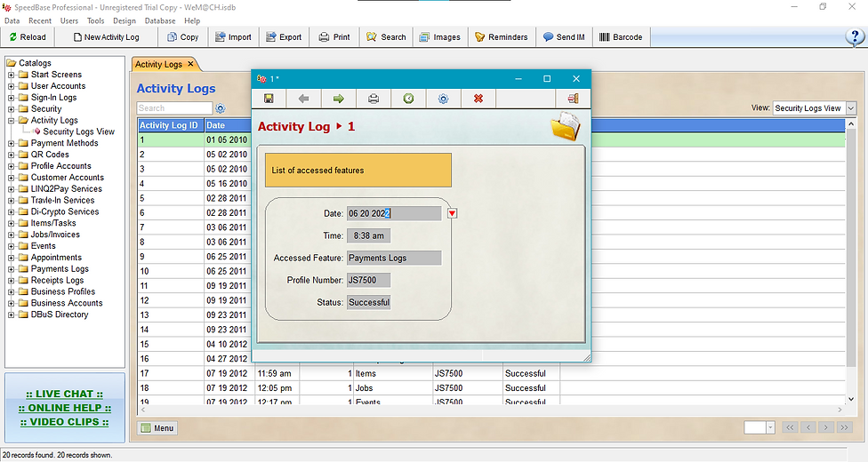Click the Reload toolbar button
Image resolution: width=868 pixels, height=462 pixels.
28,37
